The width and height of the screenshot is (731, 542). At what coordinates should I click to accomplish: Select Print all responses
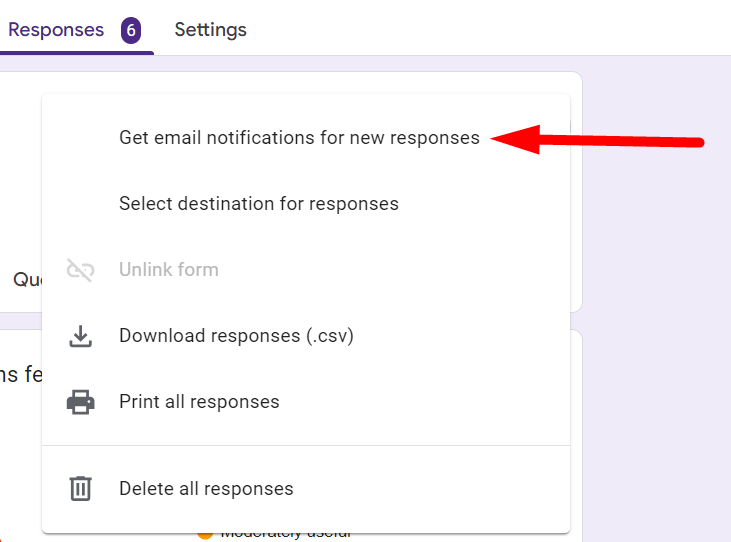click(199, 402)
